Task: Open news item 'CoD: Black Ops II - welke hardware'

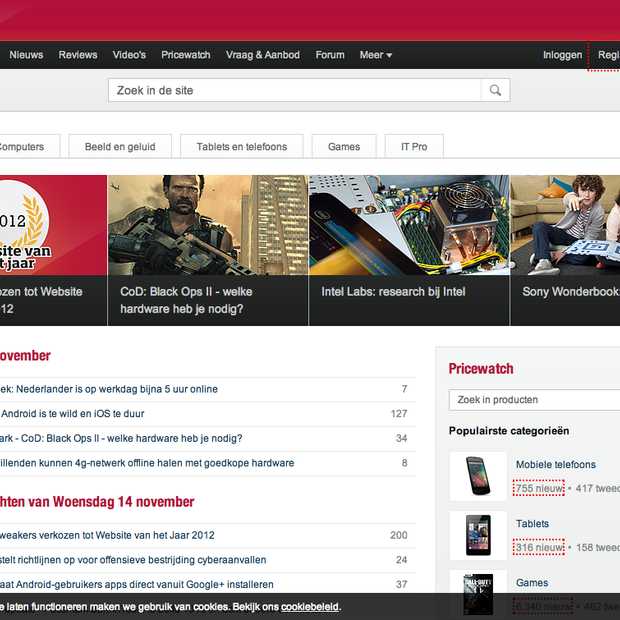Action: coord(121,438)
